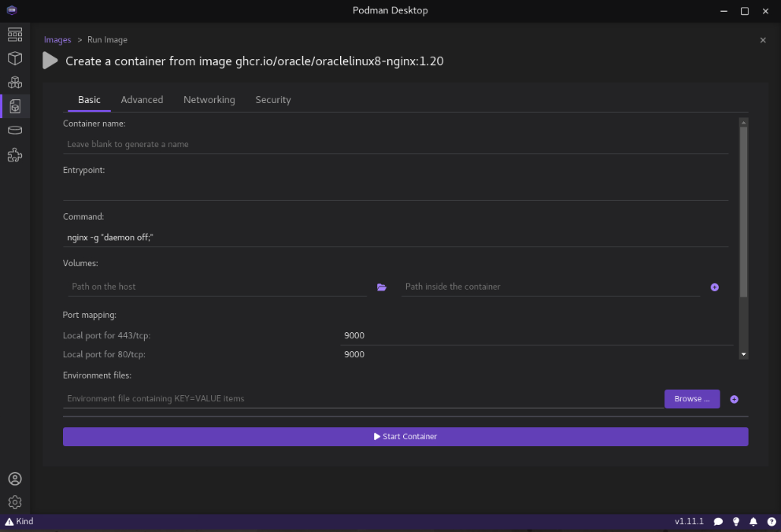Focus the Container name input field

[x=395, y=144]
